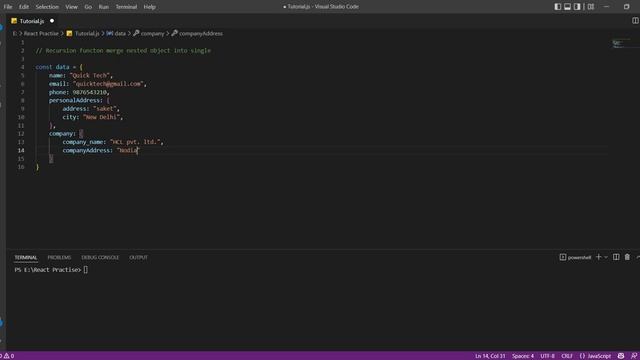Viewport: 640px width, 360px height.
Task: Click the JS file icon in Tutorial.js tab
Action: click(14, 21)
